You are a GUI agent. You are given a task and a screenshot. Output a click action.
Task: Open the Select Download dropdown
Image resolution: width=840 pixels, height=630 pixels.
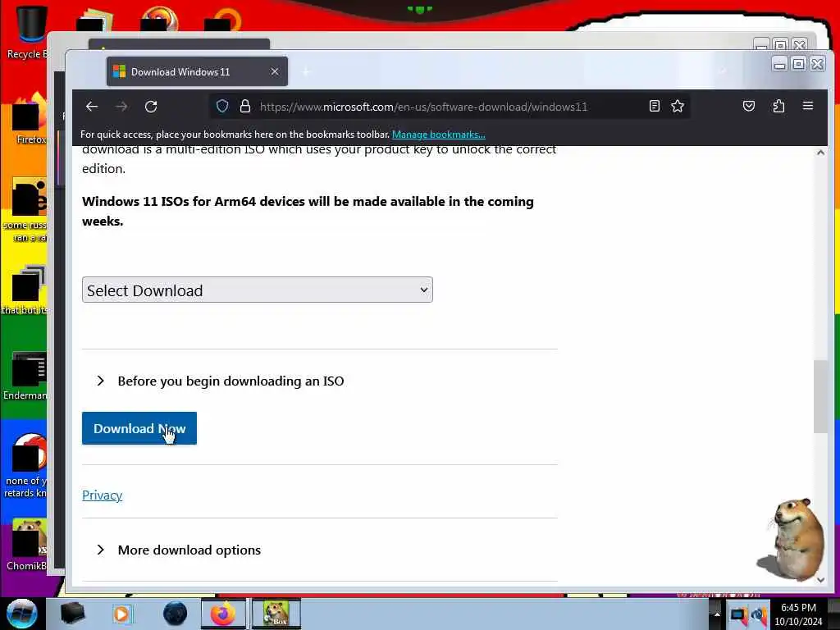257,290
